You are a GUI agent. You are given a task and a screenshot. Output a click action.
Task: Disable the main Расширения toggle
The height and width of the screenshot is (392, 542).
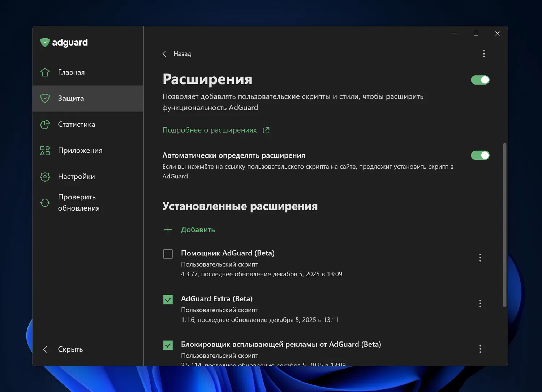(480, 80)
